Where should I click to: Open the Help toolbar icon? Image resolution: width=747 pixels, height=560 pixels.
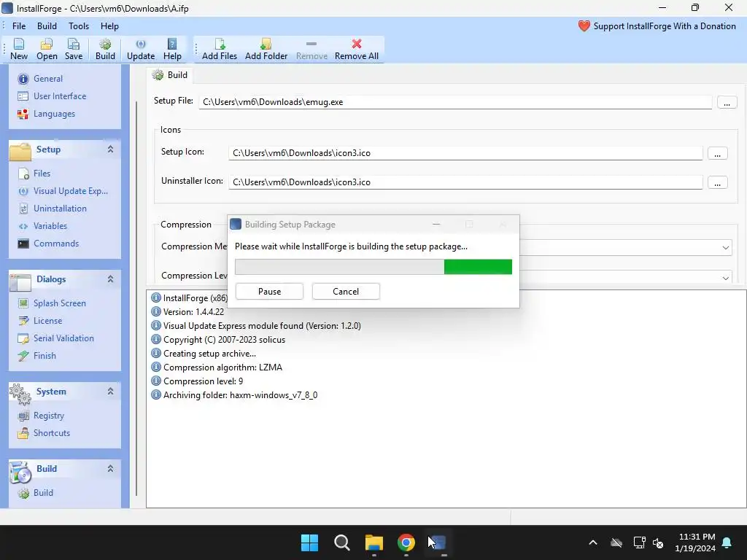tap(172, 49)
